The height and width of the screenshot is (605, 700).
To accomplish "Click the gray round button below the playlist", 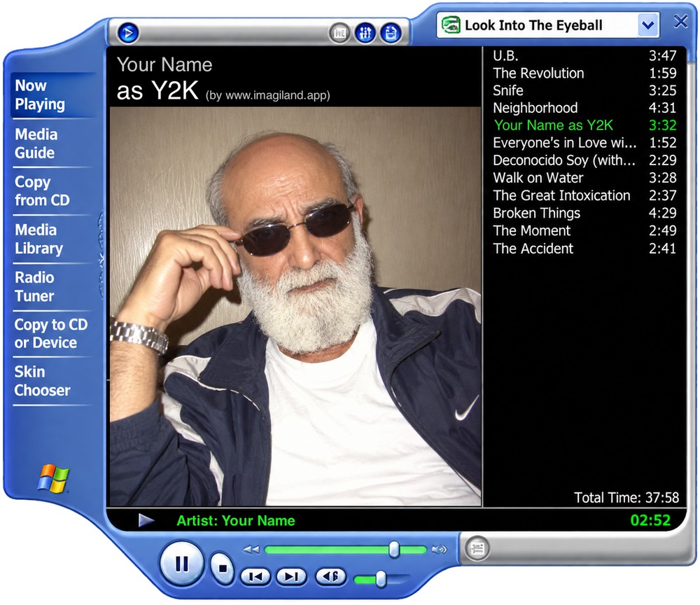I will 477,548.
